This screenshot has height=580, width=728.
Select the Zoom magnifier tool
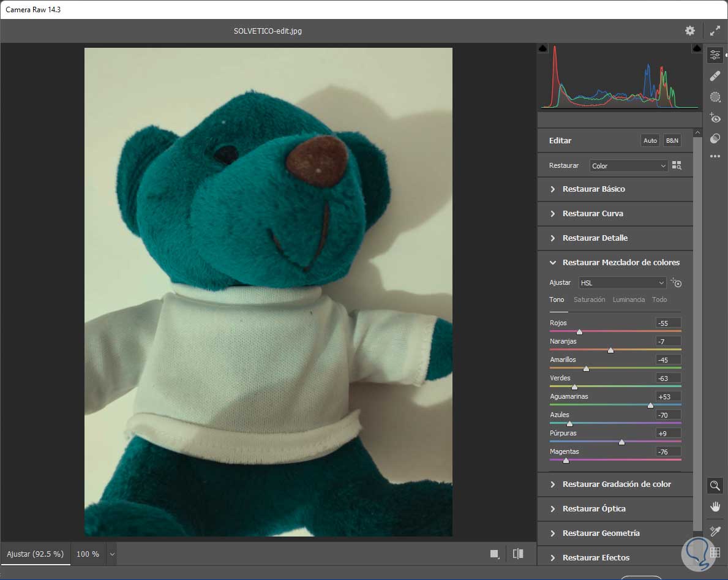715,486
